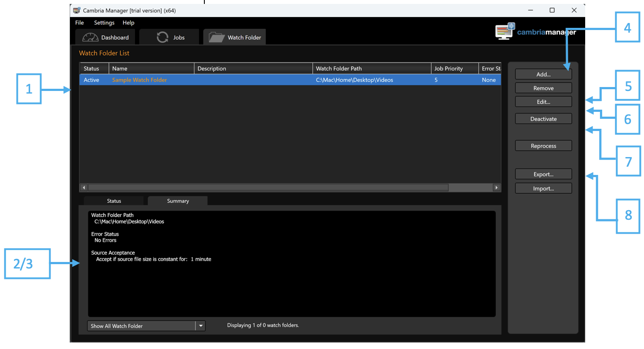
Task: Open the File menu
Action: pos(80,23)
